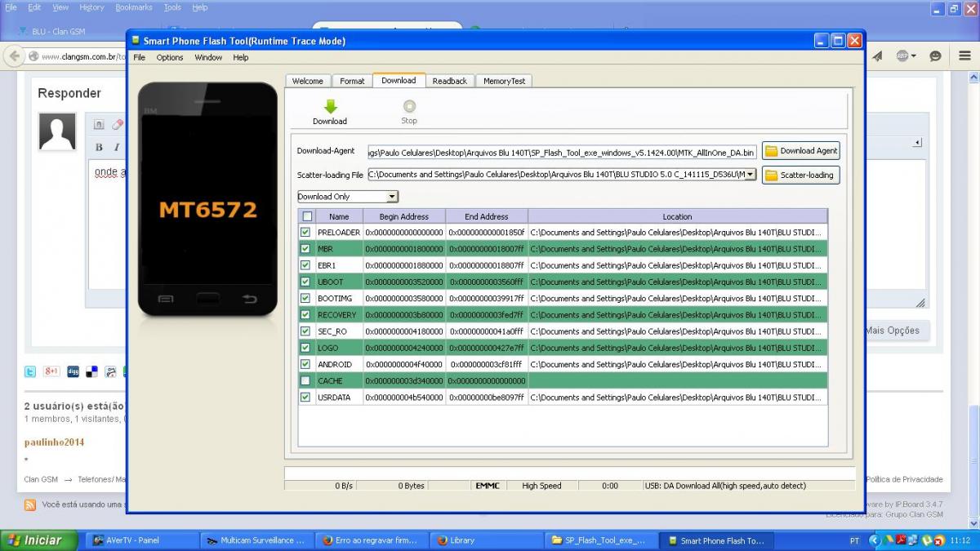Uncheck the USRDATA partition checkbox
The height and width of the screenshot is (551, 980).
(305, 398)
